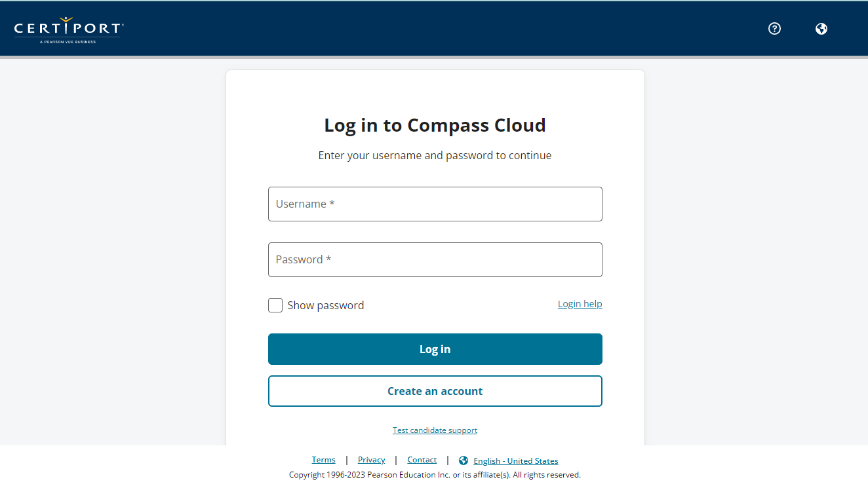Focus the Password input field
This screenshot has width=868, height=488.
click(x=435, y=259)
